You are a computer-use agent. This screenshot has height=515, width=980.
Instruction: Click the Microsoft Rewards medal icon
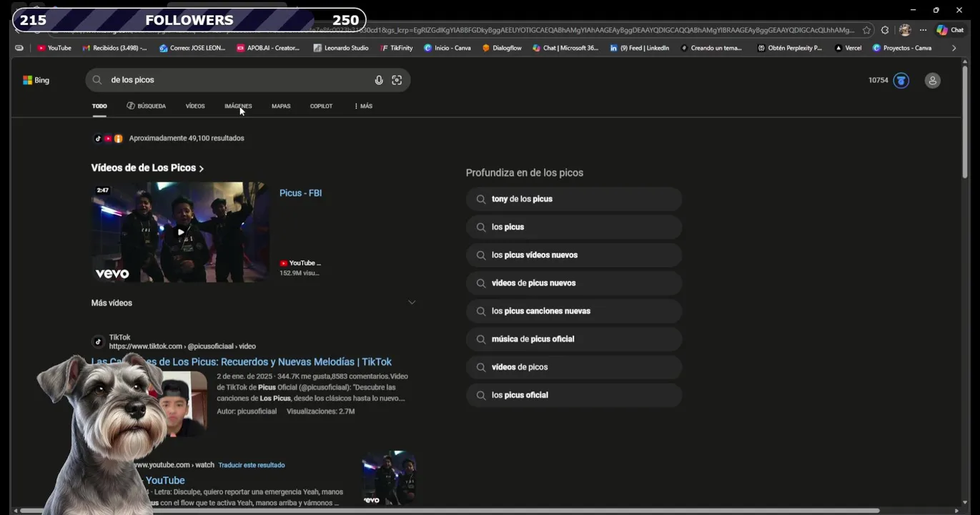pos(901,80)
